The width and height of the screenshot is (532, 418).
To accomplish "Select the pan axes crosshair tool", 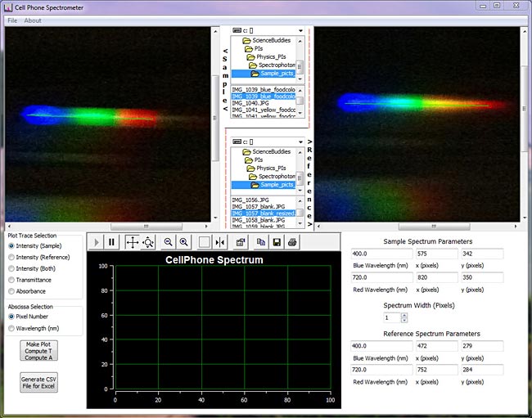I will [x=132, y=242].
